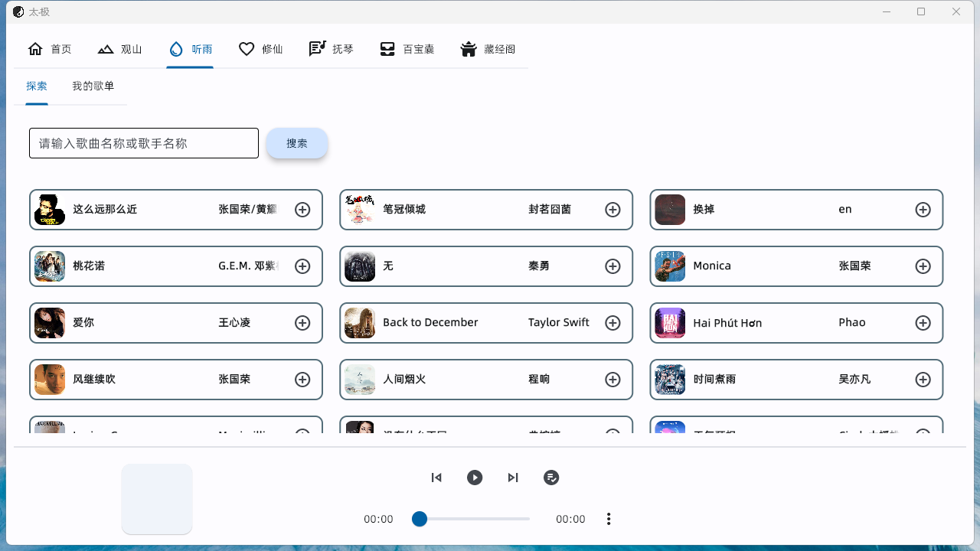The height and width of the screenshot is (551, 980).
Task: Click 桃花诺 album cover
Action: click(x=50, y=266)
